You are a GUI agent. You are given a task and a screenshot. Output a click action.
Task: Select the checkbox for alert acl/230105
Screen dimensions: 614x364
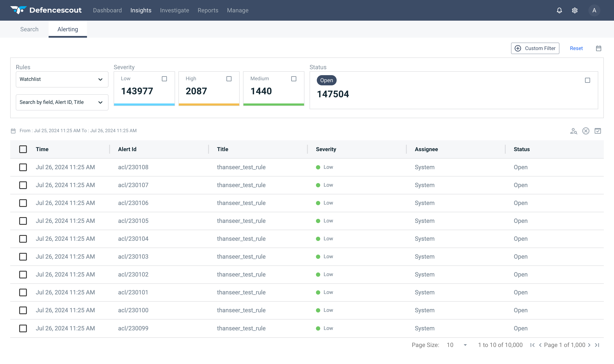point(23,221)
